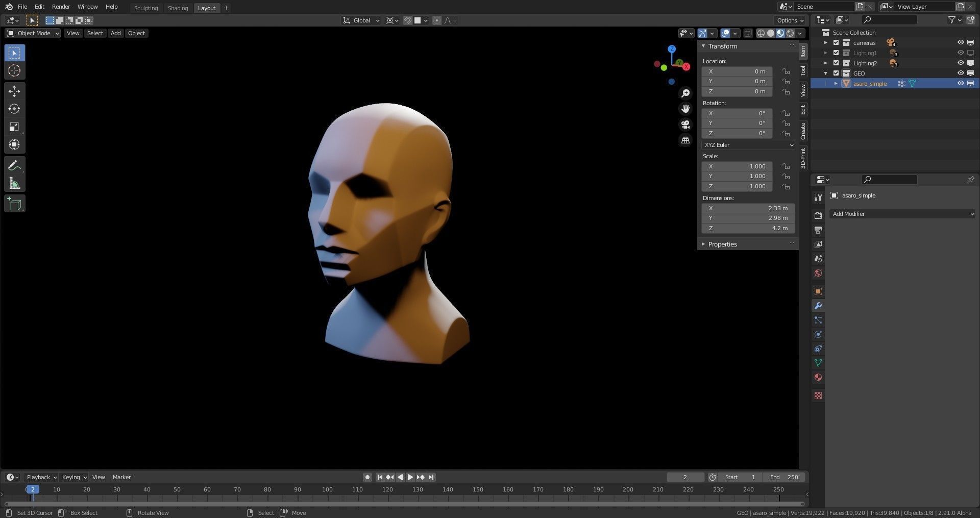The height and width of the screenshot is (518, 980).
Task: Open Physics properties tab
Action: 818,334
